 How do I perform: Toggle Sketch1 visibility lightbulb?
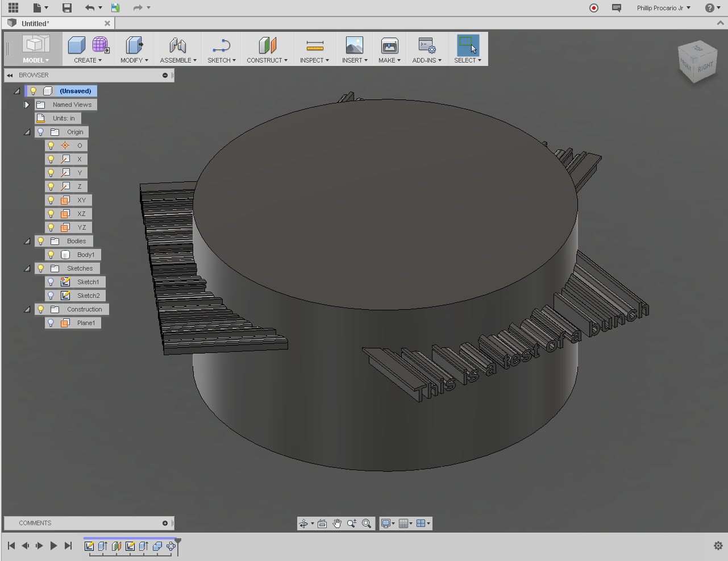(51, 281)
